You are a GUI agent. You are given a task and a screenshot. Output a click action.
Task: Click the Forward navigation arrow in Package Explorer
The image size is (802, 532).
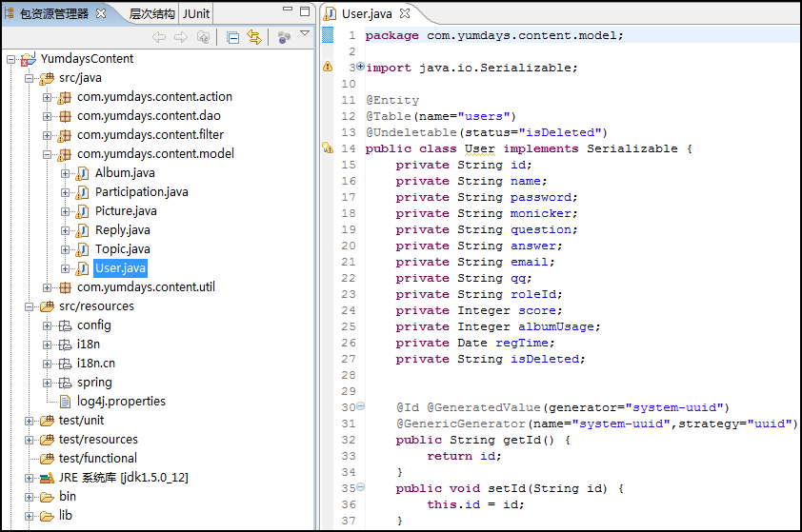(x=181, y=37)
